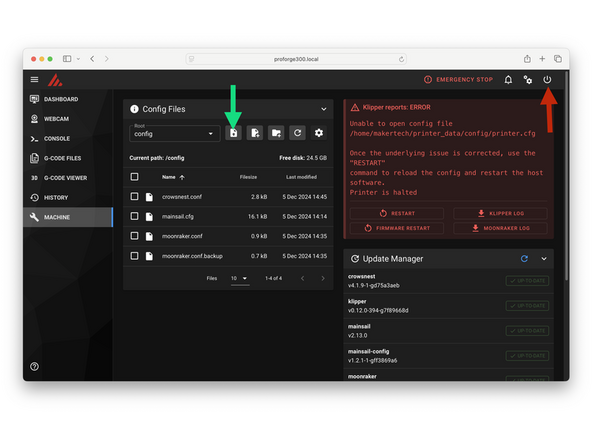Open the Webcam page
The height and width of the screenshot is (444, 592).
68,119
